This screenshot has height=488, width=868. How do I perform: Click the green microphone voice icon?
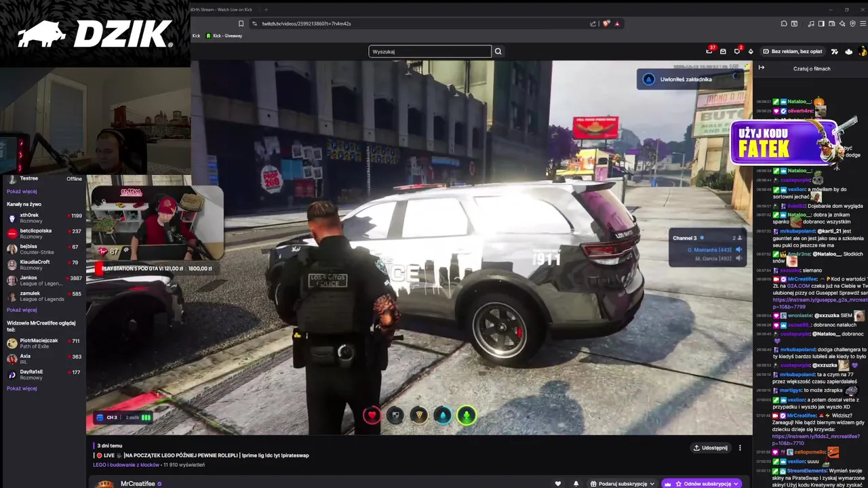(x=467, y=415)
